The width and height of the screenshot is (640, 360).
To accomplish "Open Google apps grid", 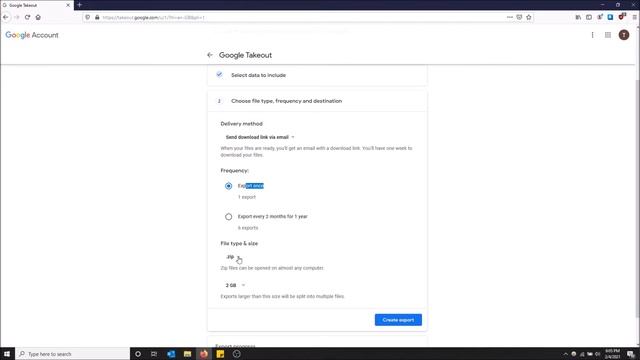I will point(608,35).
